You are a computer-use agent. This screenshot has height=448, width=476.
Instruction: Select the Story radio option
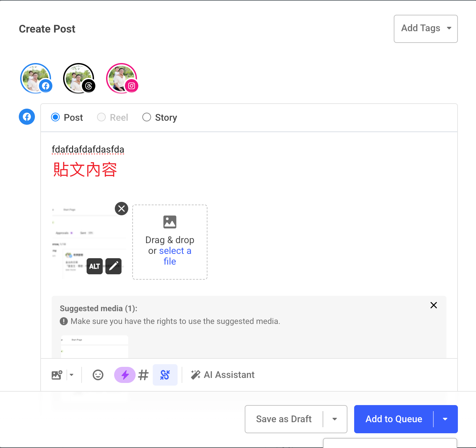pos(147,117)
